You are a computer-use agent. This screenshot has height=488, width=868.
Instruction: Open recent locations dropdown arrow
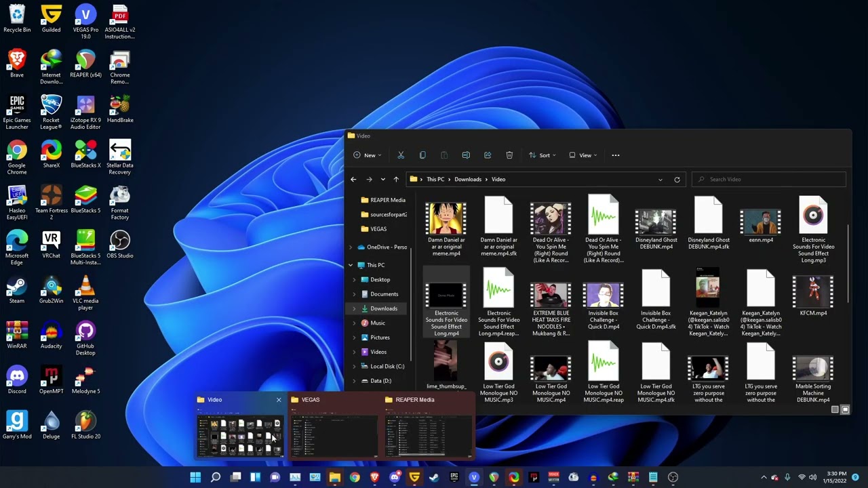[383, 180]
